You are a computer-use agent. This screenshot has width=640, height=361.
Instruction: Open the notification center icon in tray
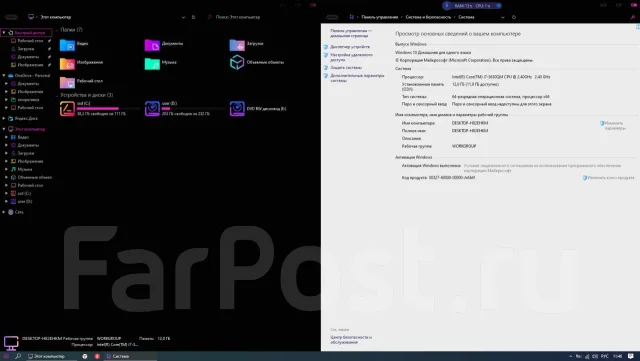[x=631, y=356]
